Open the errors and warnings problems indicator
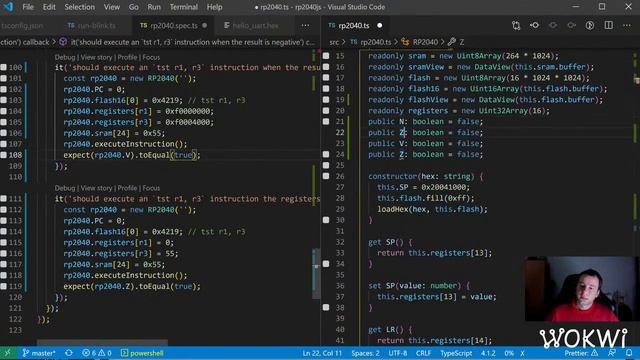Viewport: 640px width, 360px height. click(97, 353)
